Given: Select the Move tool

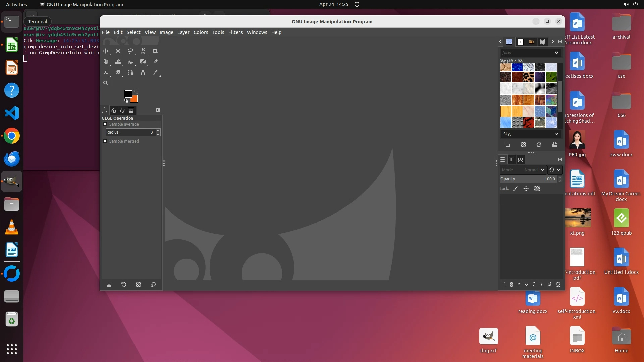Looking at the screenshot, I should coord(106,51).
